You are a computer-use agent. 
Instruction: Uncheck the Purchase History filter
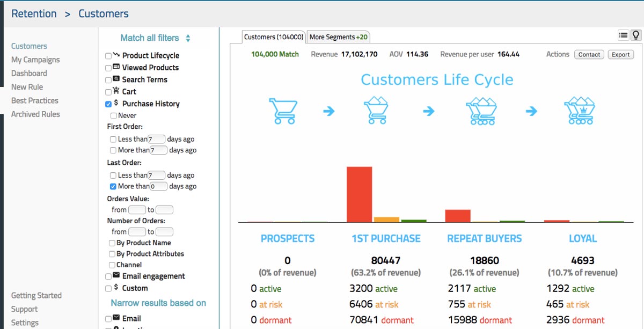click(x=109, y=104)
